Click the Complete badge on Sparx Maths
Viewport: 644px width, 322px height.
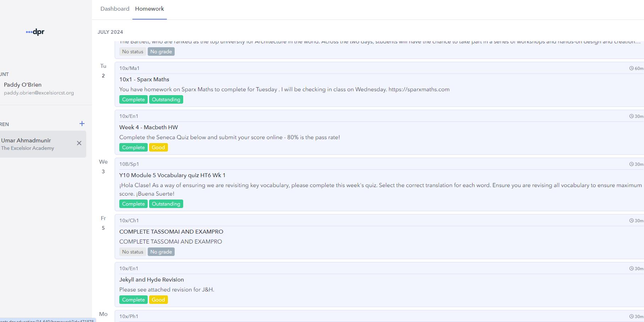click(x=133, y=100)
